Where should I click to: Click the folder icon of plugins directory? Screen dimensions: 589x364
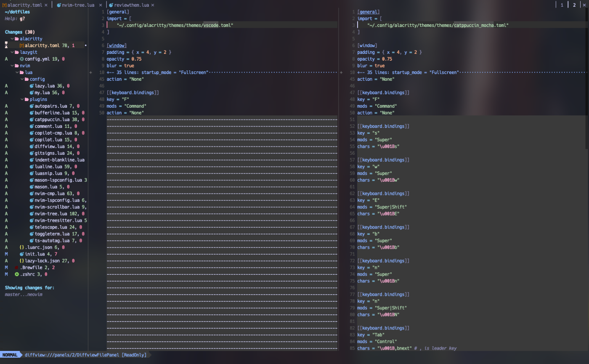(x=27, y=99)
